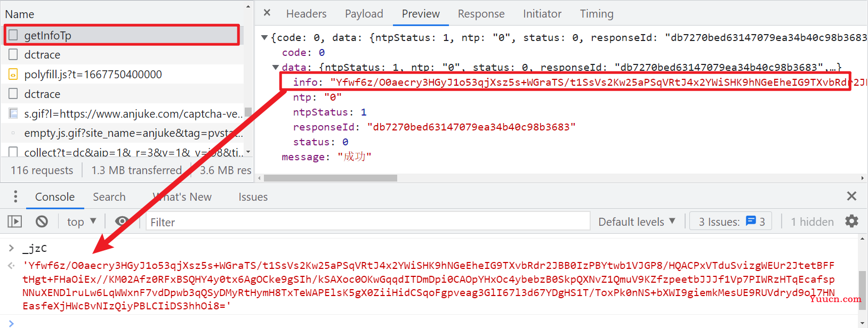This screenshot has width=868, height=328.
Task: Collapse the root JSON object
Action: pyautogui.click(x=264, y=38)
